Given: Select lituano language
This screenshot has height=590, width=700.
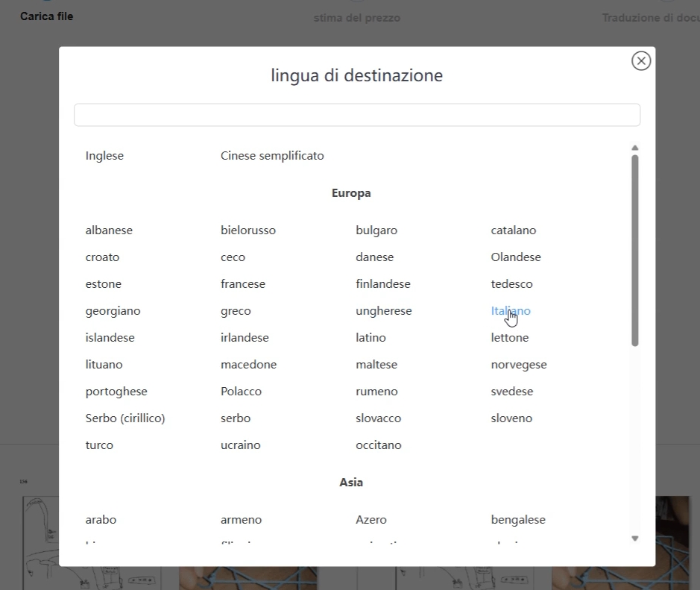Looking at the screenshot, I should (x=104, y=365).
